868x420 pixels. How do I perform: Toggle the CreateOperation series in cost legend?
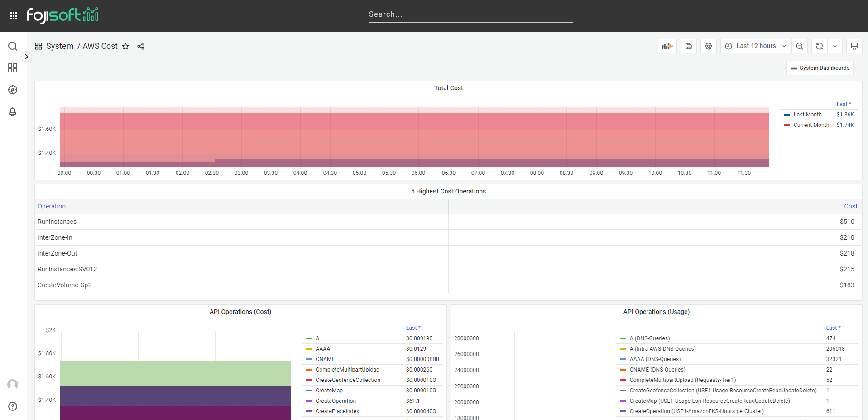[336, 401]
